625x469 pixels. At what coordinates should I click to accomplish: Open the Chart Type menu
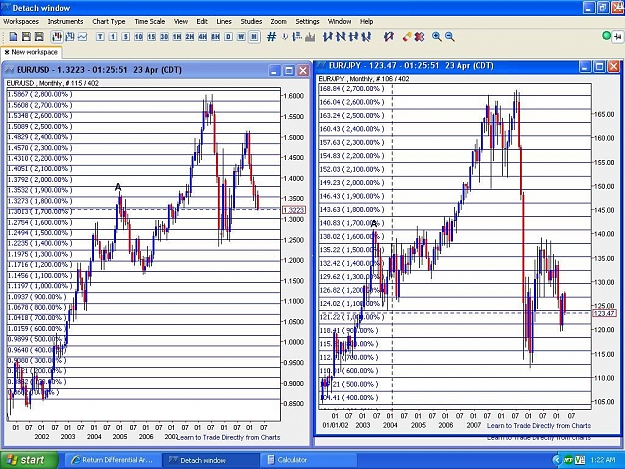pos(109,22)
